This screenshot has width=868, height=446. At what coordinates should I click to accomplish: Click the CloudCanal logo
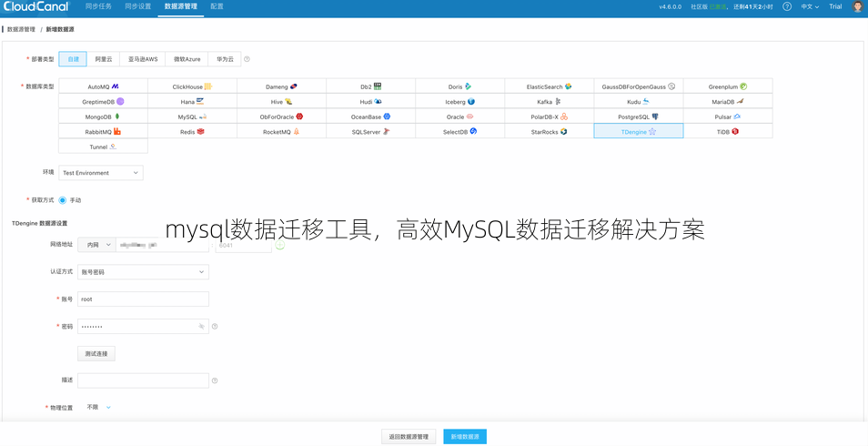(36, 6)
